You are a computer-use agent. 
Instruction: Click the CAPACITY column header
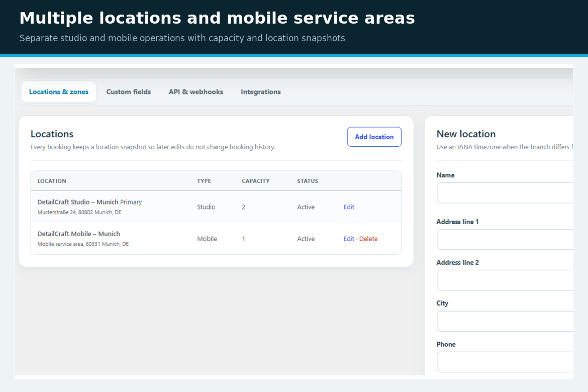[255, 181]
